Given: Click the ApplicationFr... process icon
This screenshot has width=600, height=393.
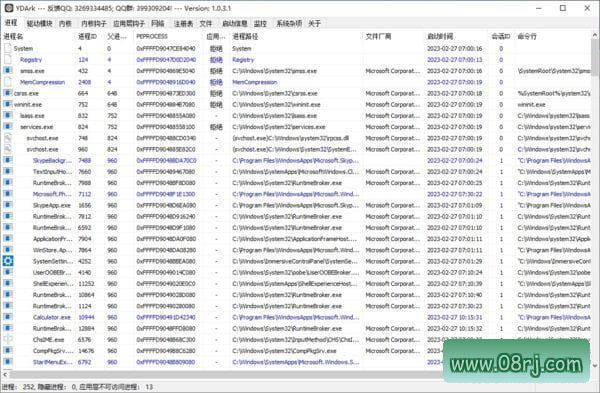Looking at the screenshot, I should point(8,239).
